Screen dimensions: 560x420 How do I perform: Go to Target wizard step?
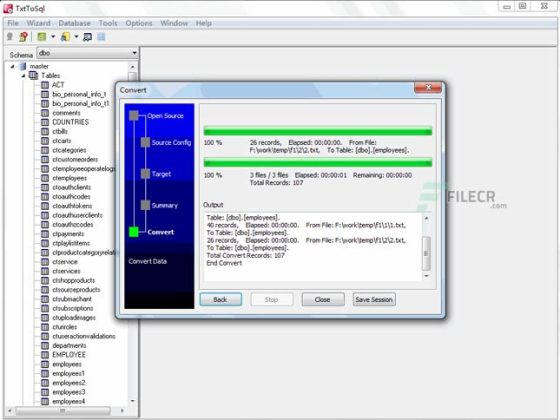coord(161,174)
